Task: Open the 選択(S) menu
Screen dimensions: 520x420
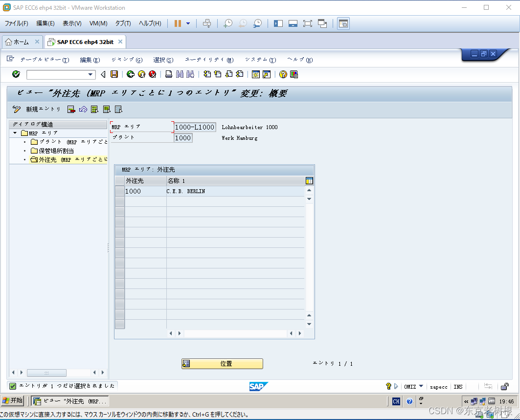Action: pyautogui.click(x=163, y=60)
